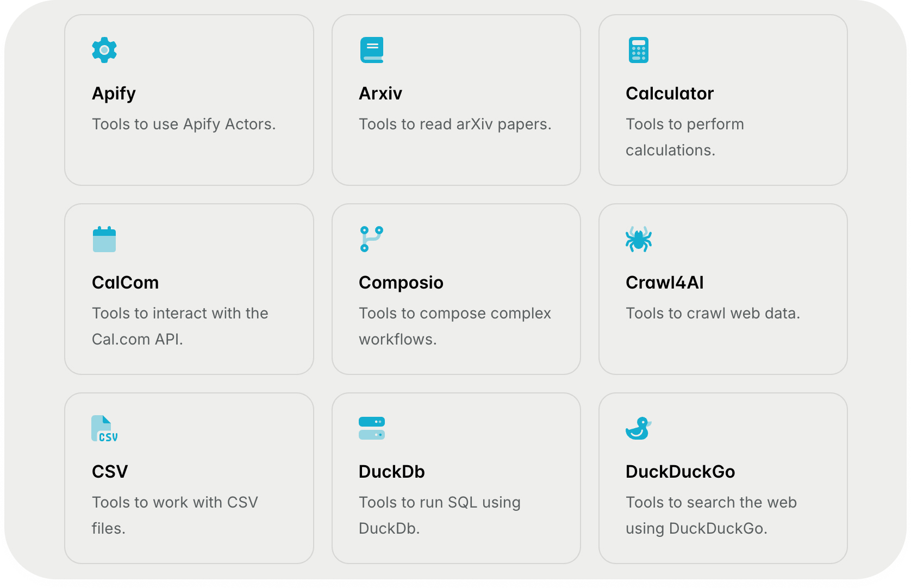Viewport: 911px width, 588px height.
Task: Click the DuckDb database icon
Action: point(372,428)
